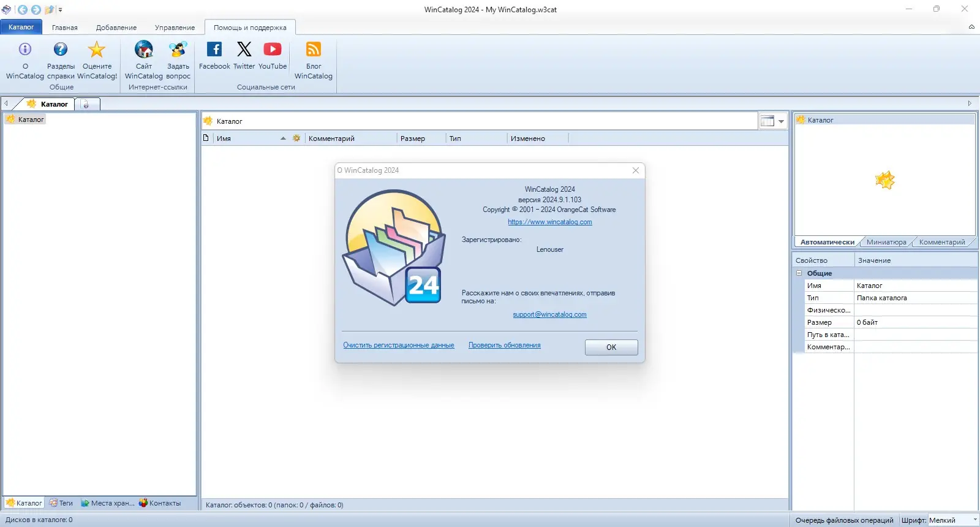Viewport: 980px width, 527px height.
Task: Open Разделы справки help topics
Action: pyautogui.click(x=61, y=50)
